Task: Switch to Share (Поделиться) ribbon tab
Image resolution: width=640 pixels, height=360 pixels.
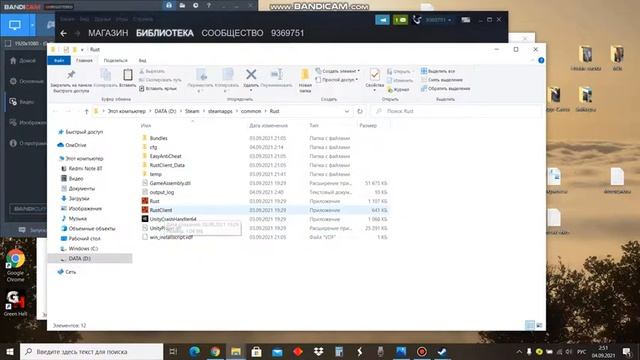Action: click(116, 60)
